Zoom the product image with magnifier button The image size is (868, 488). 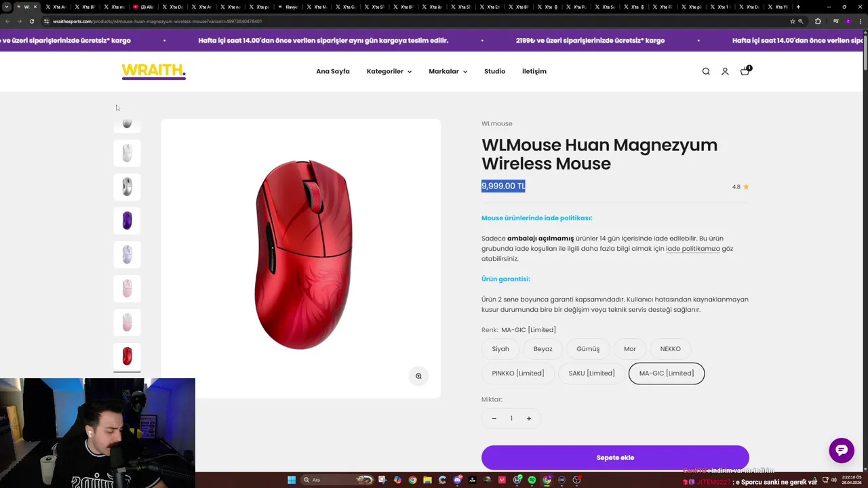pyautogui.click(x=418, y=376)
